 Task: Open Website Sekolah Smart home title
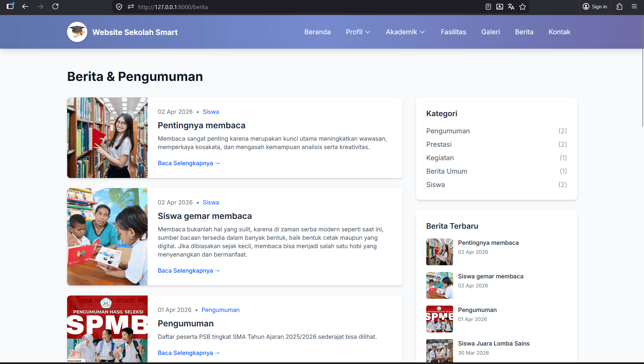point(135,32)
